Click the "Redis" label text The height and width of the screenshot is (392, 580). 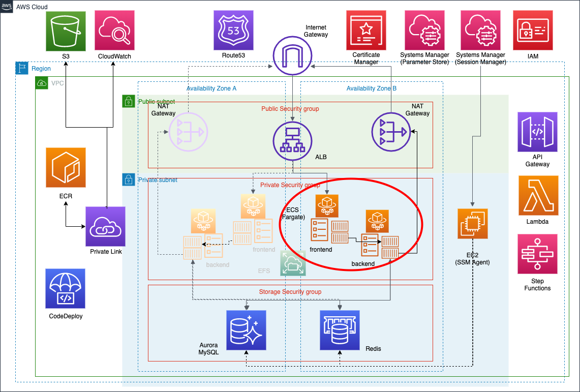(373, 349)
